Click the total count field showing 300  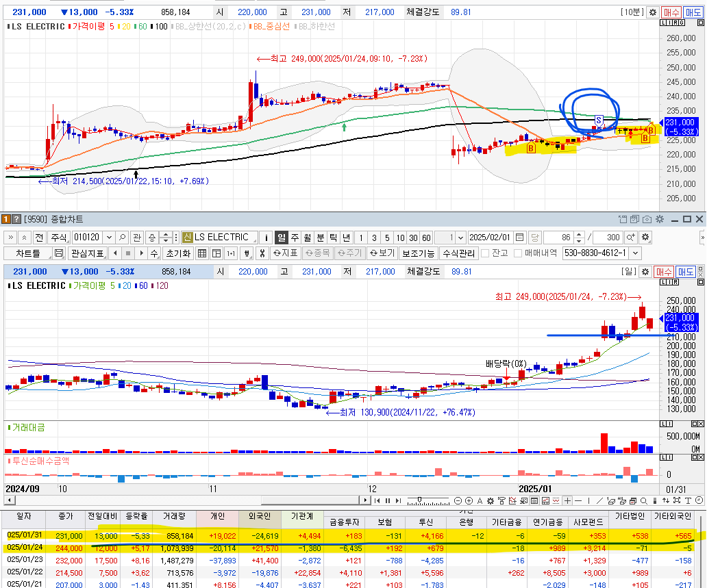pos(608,238)
